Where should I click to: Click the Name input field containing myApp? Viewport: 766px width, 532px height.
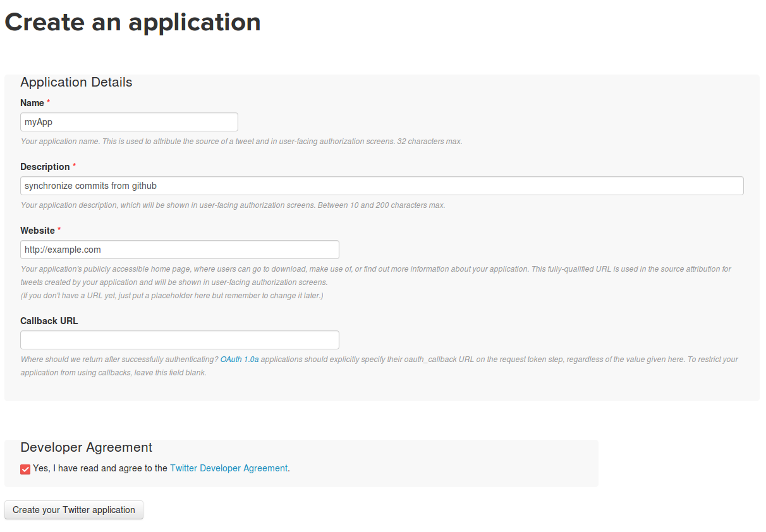[x=129, y=122]
